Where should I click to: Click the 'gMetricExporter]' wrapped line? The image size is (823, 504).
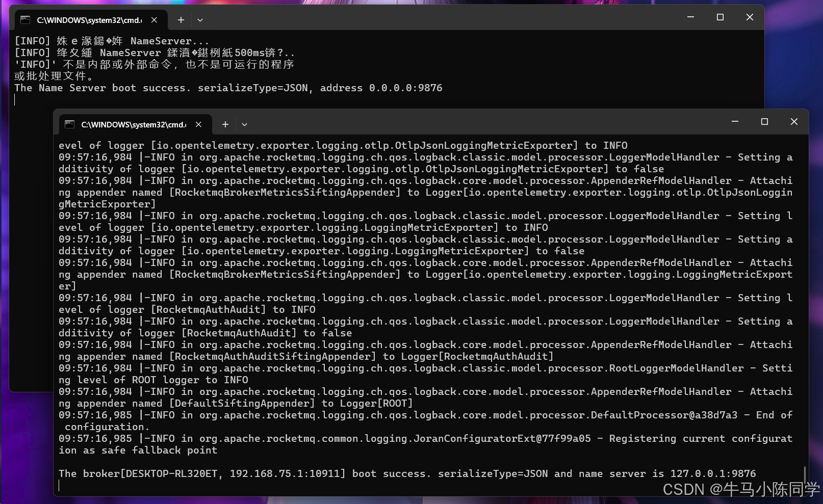pos(108,204)
